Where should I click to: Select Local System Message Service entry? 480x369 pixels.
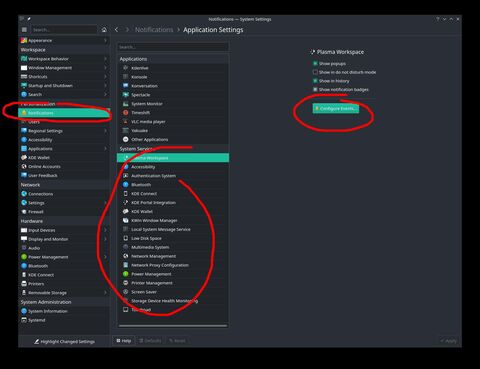tap(173, 229)
